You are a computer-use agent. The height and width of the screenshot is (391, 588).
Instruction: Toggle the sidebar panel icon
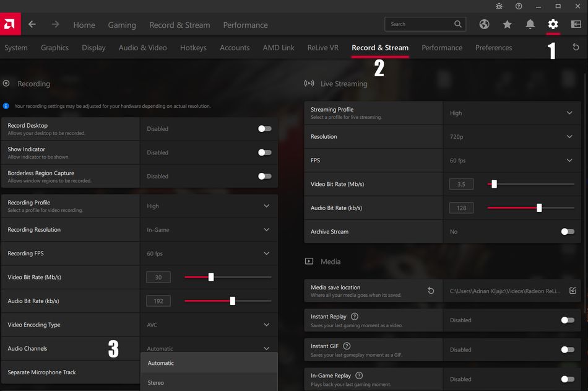[x=576, y=24]
